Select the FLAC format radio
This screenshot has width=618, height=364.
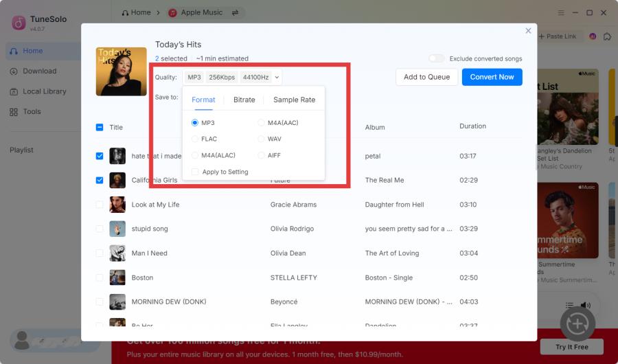pos(195,139)
